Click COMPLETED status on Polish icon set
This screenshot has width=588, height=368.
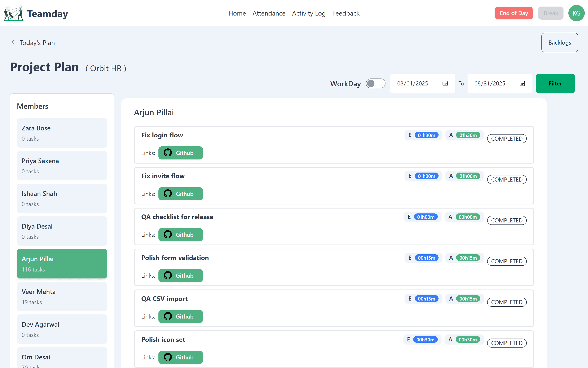pyautogui.click(x=507, y=343)
